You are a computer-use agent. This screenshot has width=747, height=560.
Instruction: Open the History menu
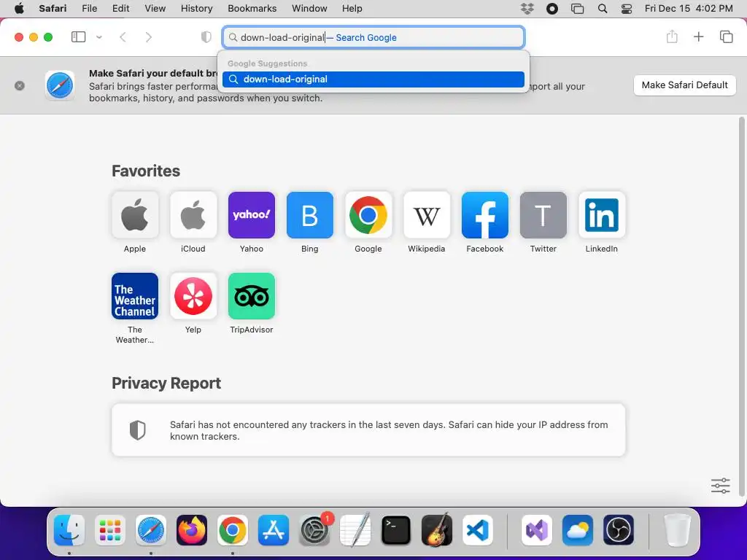click(x=196, y=9)
